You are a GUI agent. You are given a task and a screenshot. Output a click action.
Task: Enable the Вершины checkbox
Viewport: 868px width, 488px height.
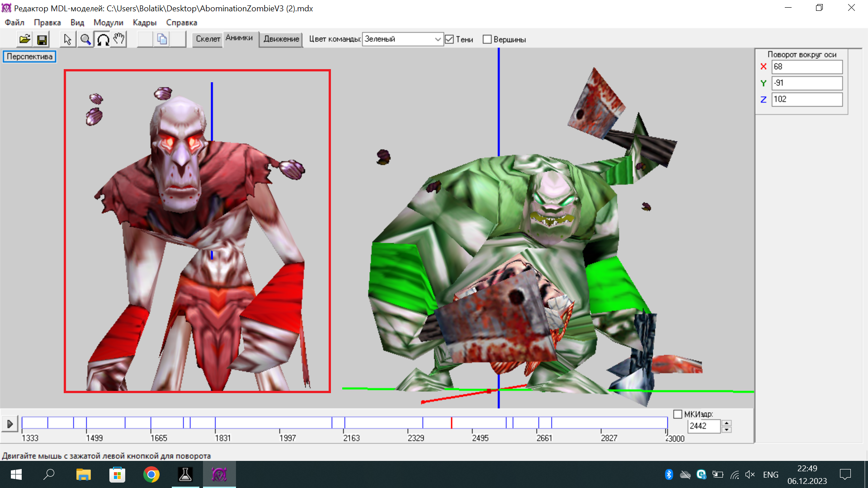487,40
